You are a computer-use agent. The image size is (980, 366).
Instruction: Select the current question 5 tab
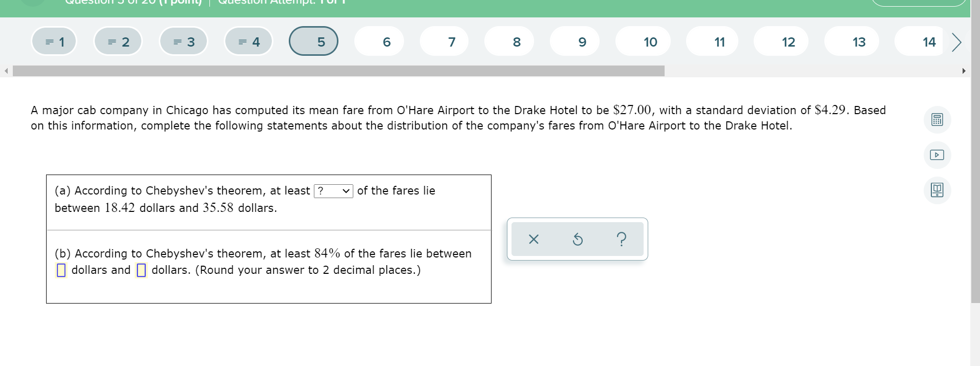(x=314, y=41)
